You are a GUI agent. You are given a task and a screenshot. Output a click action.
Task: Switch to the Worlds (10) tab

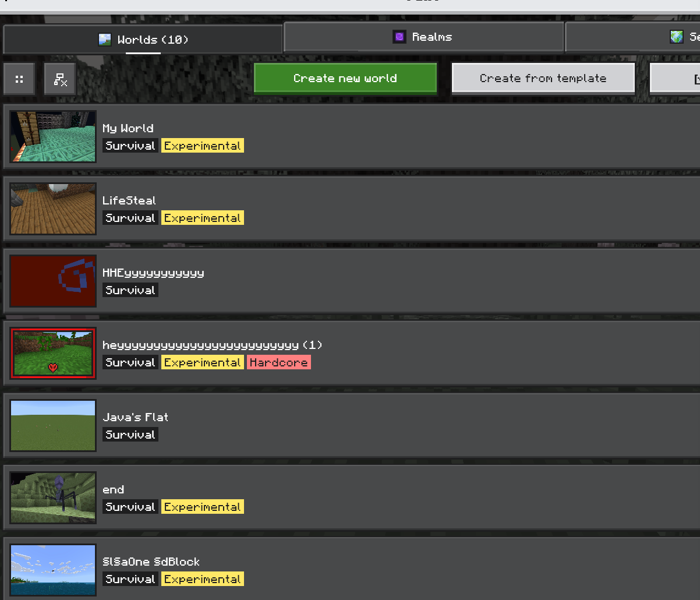click(x=143, y=40)
